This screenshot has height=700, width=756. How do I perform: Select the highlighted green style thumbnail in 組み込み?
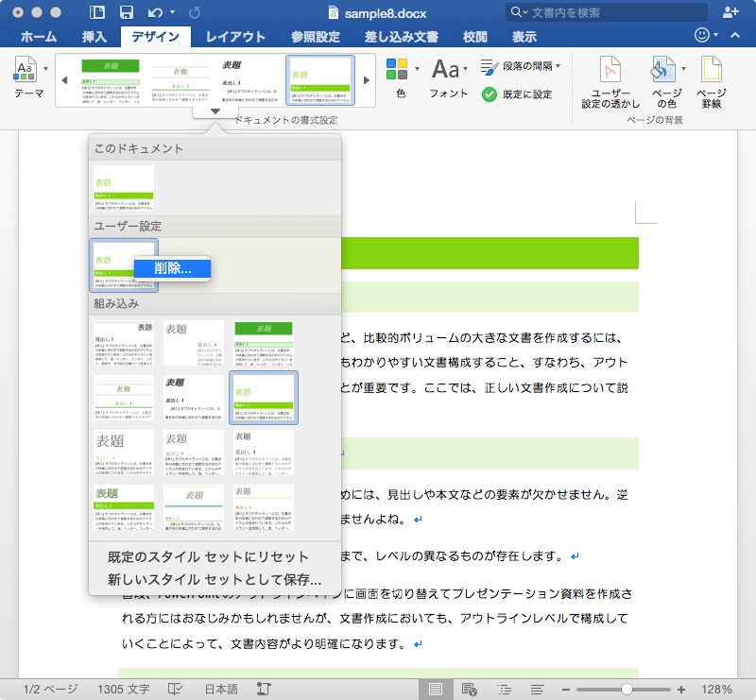[264, 398]
